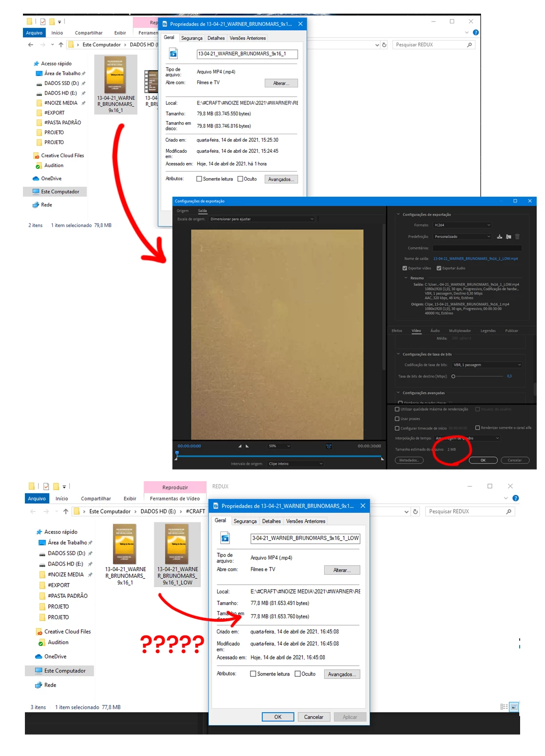Click the Set In Point marker icon under preview

pyautogui.click(x=240, y=446)
